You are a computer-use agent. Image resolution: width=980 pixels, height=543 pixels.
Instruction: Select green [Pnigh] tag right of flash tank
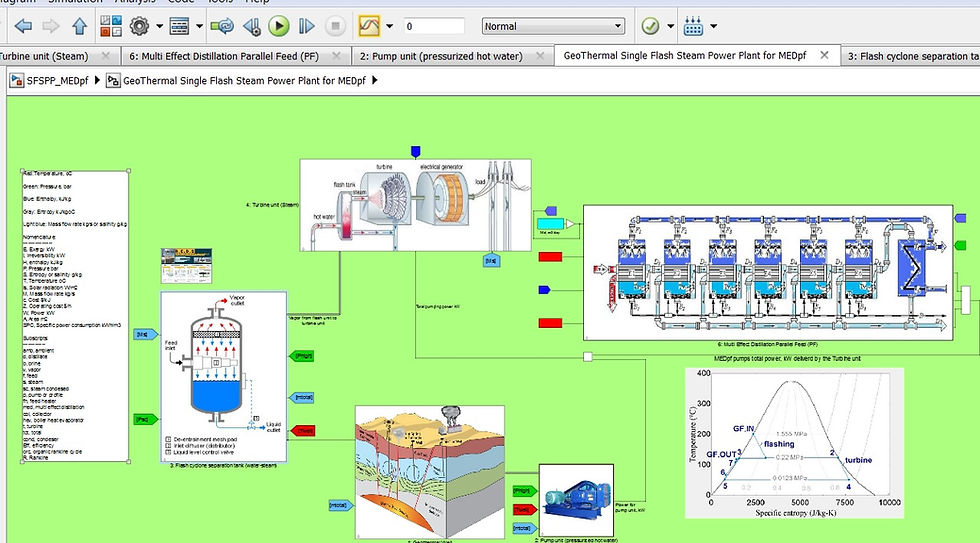point(302,356)
